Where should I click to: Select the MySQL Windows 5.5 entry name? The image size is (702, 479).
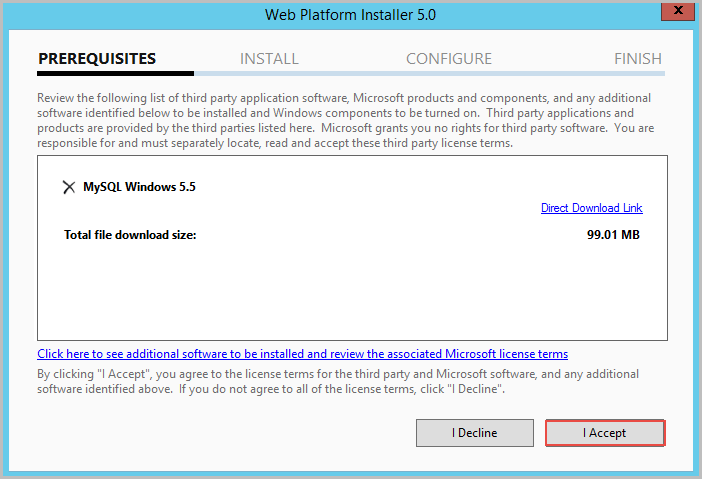(x=139, y=187)
